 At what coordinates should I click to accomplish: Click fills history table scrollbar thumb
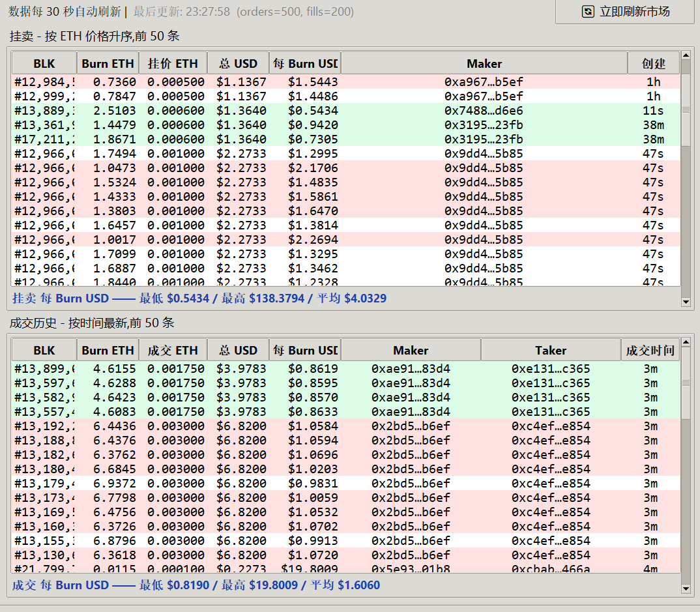686,383
